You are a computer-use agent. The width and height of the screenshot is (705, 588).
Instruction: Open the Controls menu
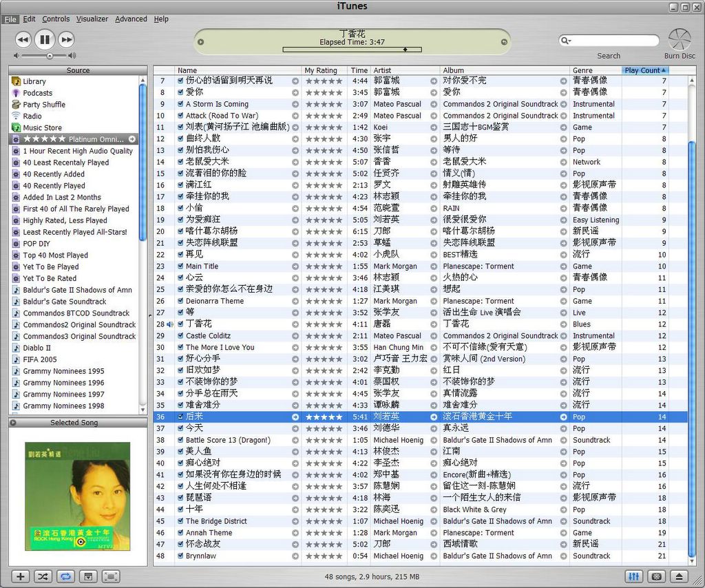[x=56, y=19]
